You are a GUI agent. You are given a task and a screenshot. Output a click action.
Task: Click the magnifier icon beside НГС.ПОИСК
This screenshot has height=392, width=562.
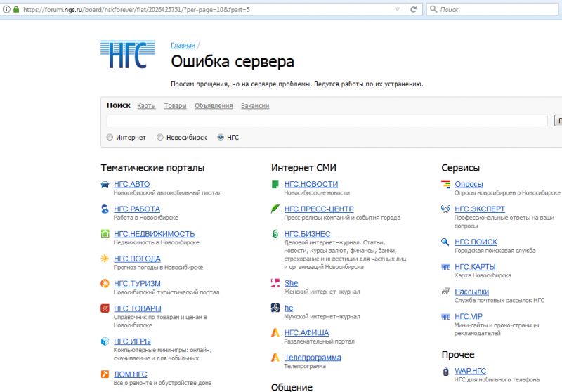(445, 242)
